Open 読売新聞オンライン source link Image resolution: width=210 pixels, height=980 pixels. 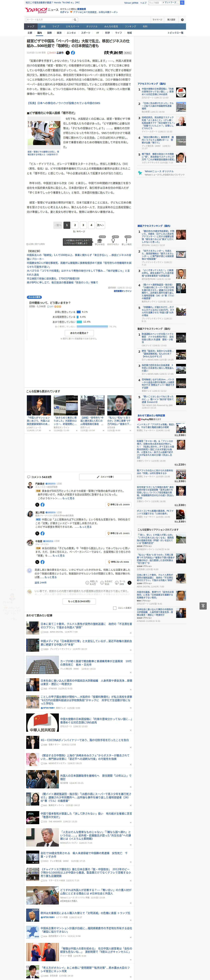coord(122,291)
